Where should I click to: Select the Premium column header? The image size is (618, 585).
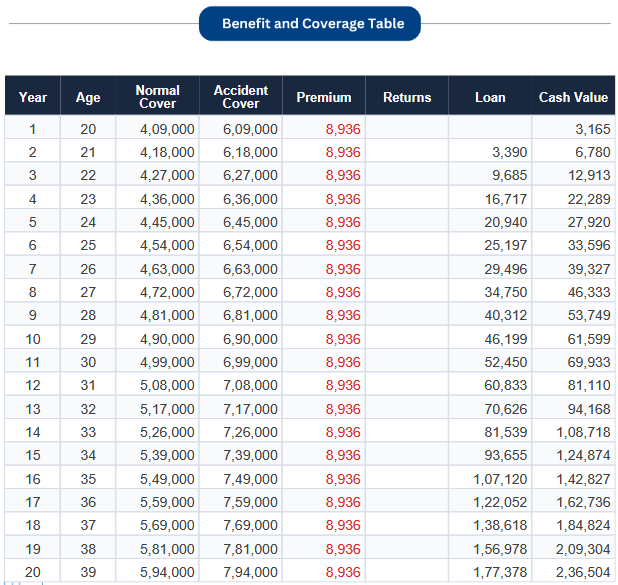pos(324,97)
